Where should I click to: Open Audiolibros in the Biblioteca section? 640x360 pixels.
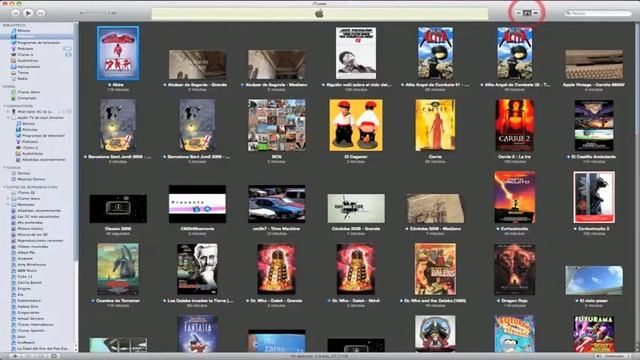click(27, 60)
